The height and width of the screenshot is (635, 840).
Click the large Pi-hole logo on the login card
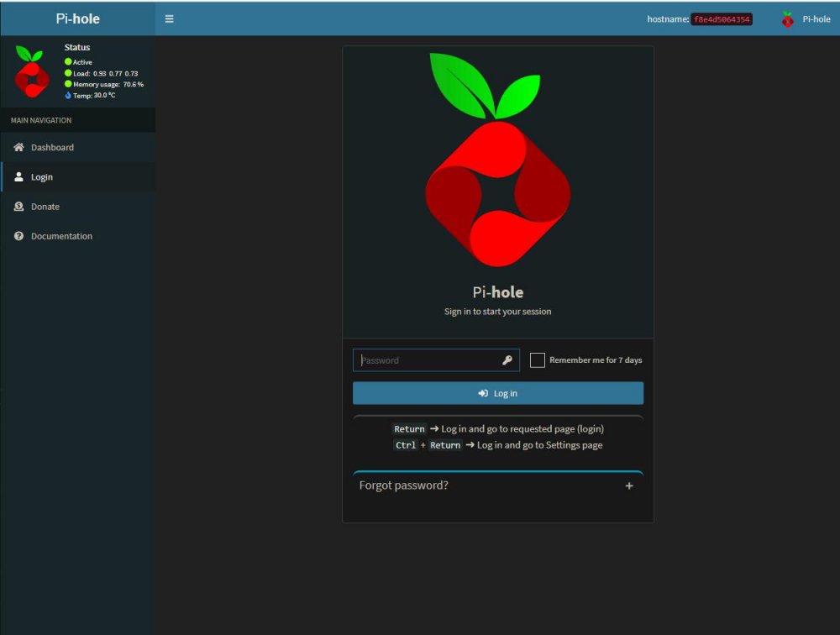point(497,160)
